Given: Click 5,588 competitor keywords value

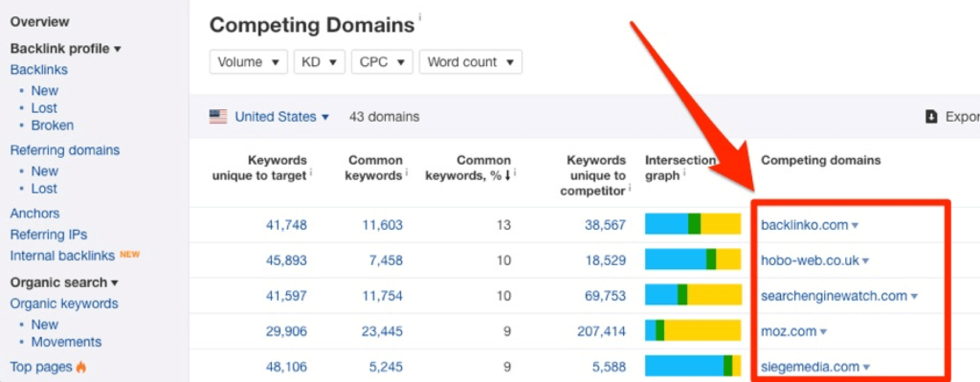Looking at the screenshot, I should pyautogui.click(x=609, y=367).
